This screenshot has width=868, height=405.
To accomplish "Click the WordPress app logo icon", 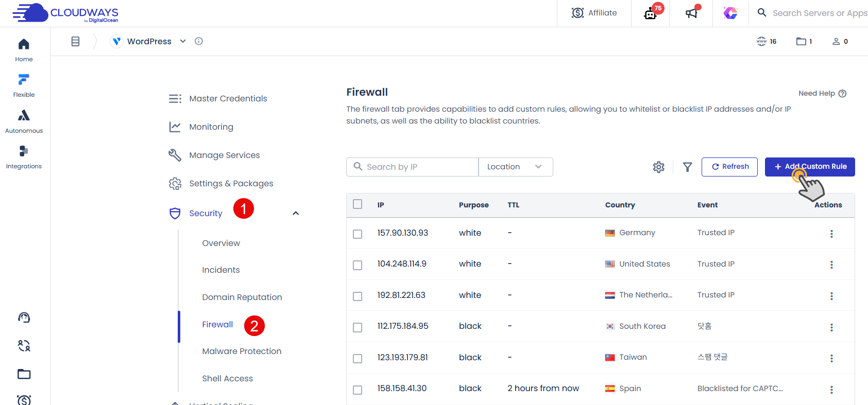I will [117, 42].
